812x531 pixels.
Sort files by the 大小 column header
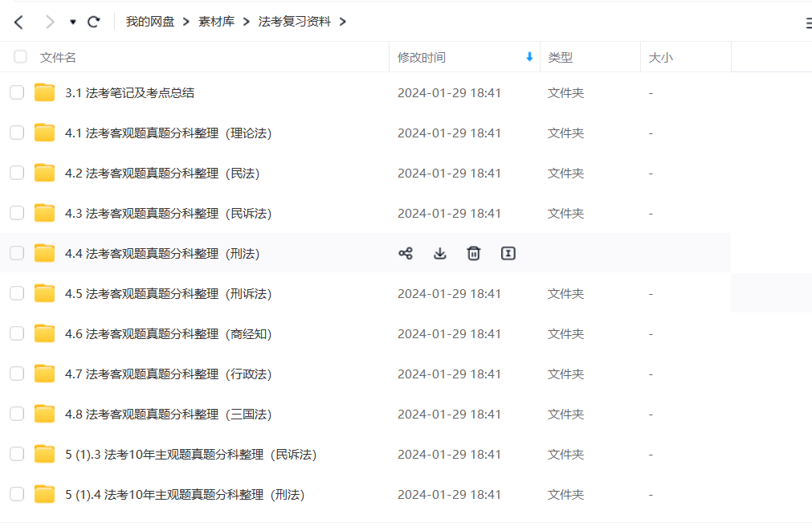[660, 58]
